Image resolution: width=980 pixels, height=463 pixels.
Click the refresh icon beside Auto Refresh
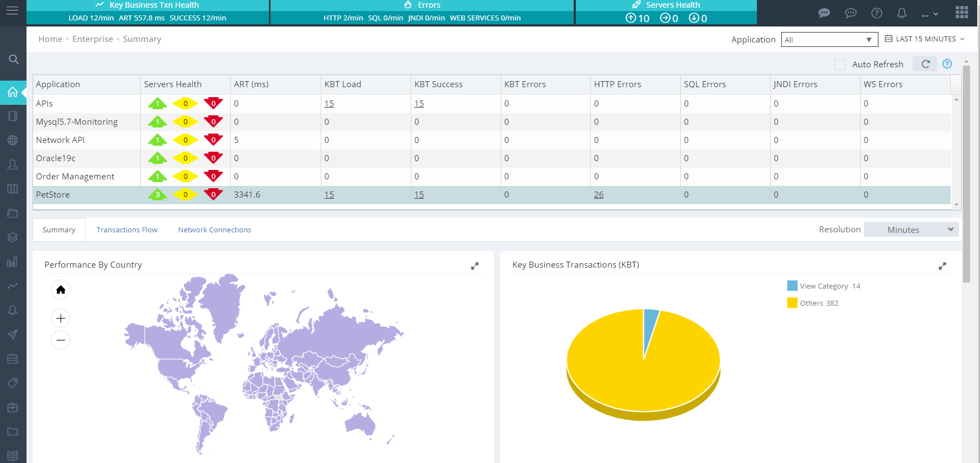[x=925, y=64]
